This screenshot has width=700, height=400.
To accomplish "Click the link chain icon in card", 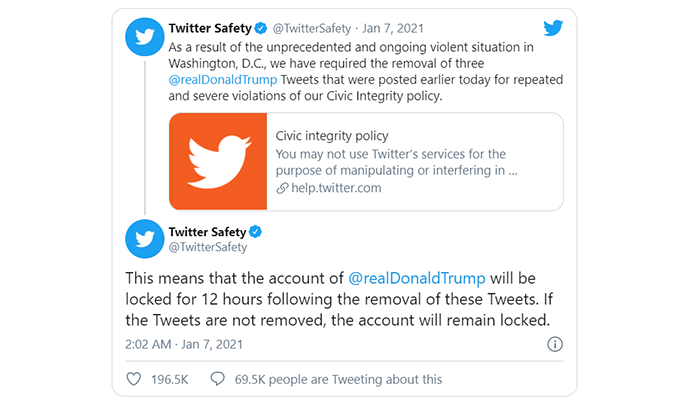I will (x=282, y=188).
